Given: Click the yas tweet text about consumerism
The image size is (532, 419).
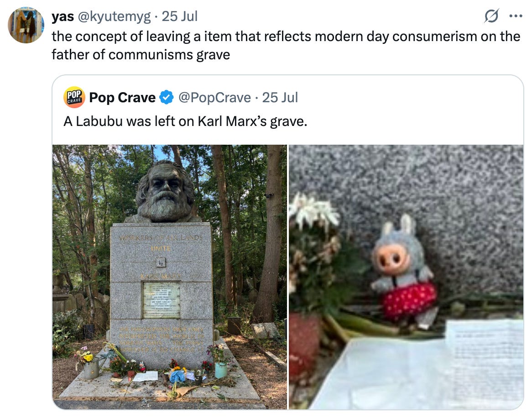Looking at the screenshot, I should coord(286,46).
